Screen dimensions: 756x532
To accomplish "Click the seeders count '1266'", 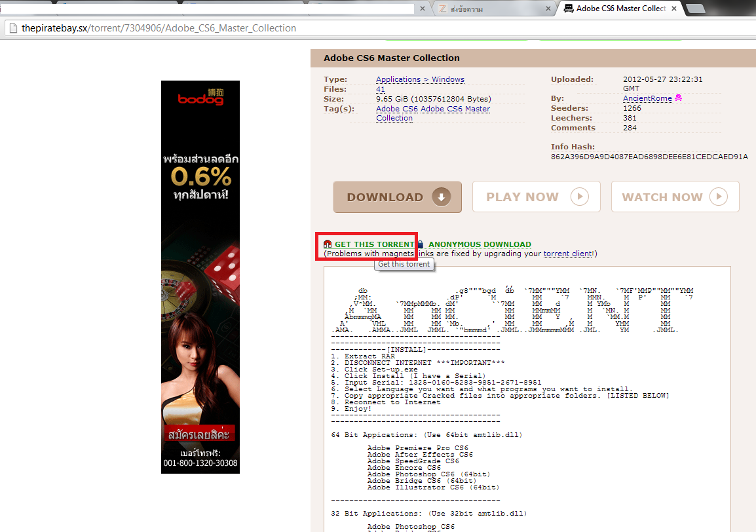I will click(x=632, y=108).
